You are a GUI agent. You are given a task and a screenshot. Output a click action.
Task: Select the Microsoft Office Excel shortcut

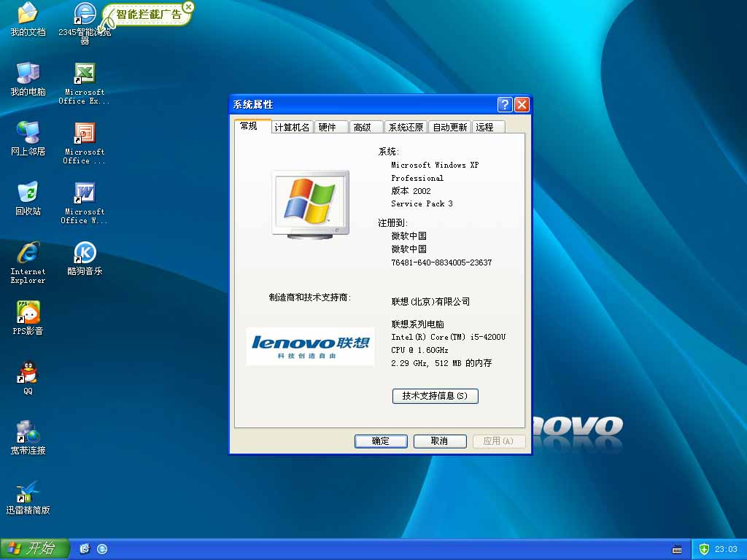pyautogui.click(x=85, y=83)
